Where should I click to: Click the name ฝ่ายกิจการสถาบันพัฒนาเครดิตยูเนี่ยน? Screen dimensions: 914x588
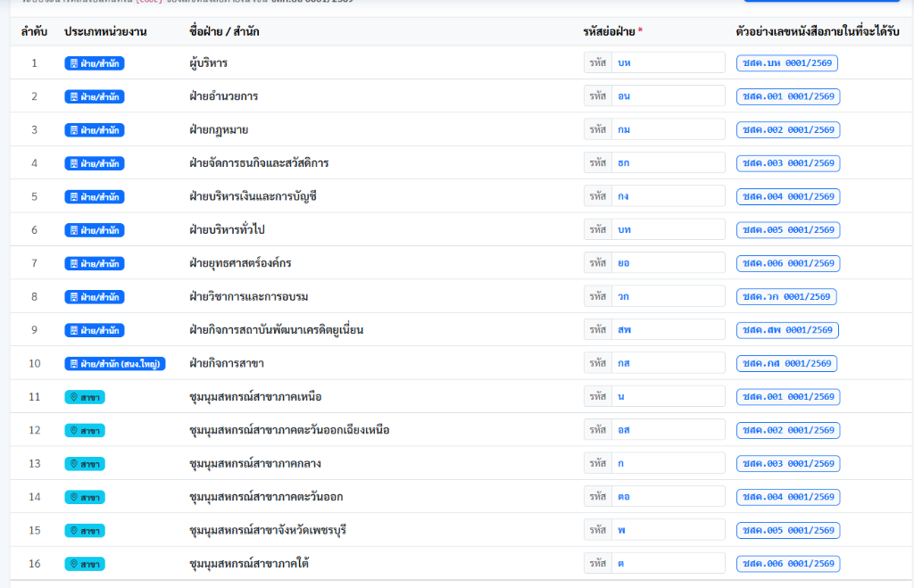tap(277, 330)
